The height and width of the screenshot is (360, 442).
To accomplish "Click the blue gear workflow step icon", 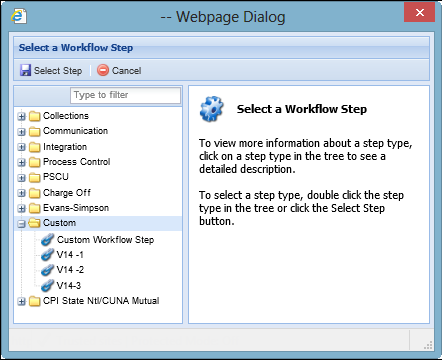I will pos(212,109).
